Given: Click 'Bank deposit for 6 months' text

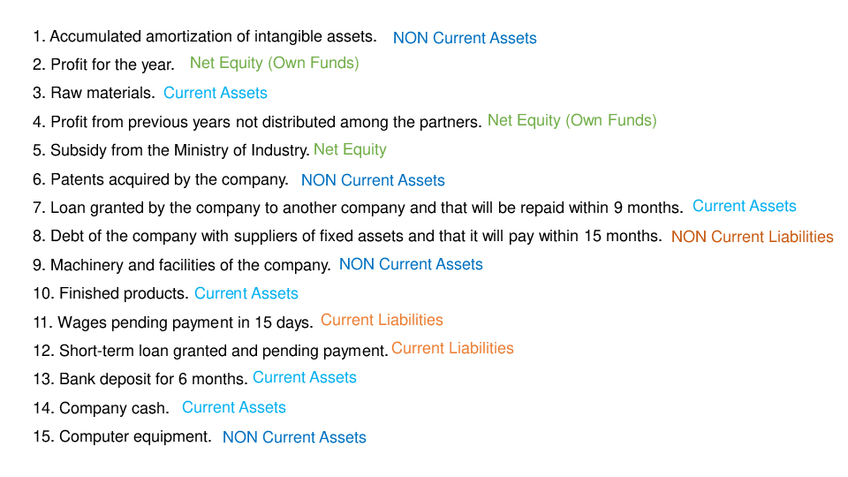Looking at the screenshot, I should (x=140, y=379).
